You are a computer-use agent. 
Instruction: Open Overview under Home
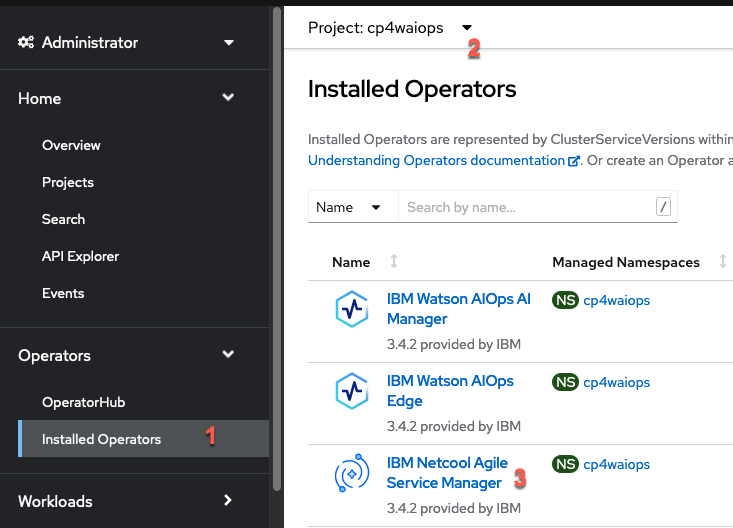(71, 145)
